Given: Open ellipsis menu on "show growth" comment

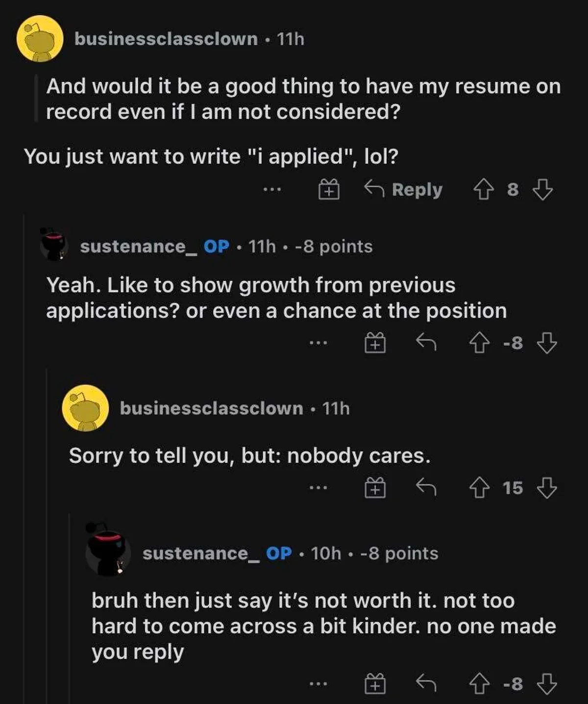Looking at the screenshot, I should point(318,343).
